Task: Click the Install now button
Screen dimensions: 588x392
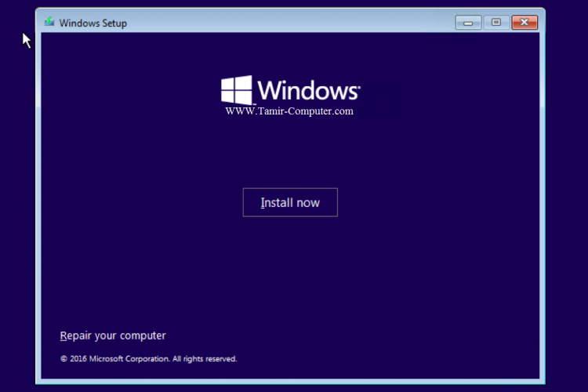Action: coord(290,202)
